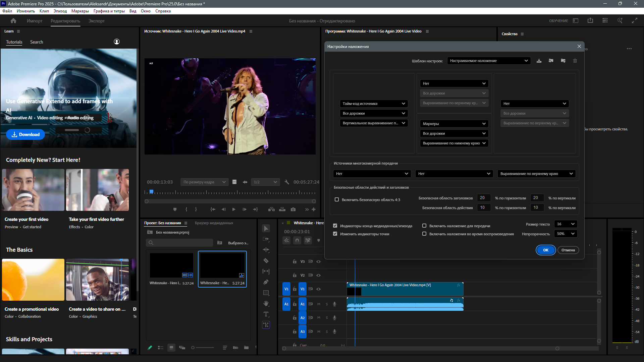The height and width of the screenshot is (362, 644).
Task: Open the Файл menu
Action: pos(7,11)
